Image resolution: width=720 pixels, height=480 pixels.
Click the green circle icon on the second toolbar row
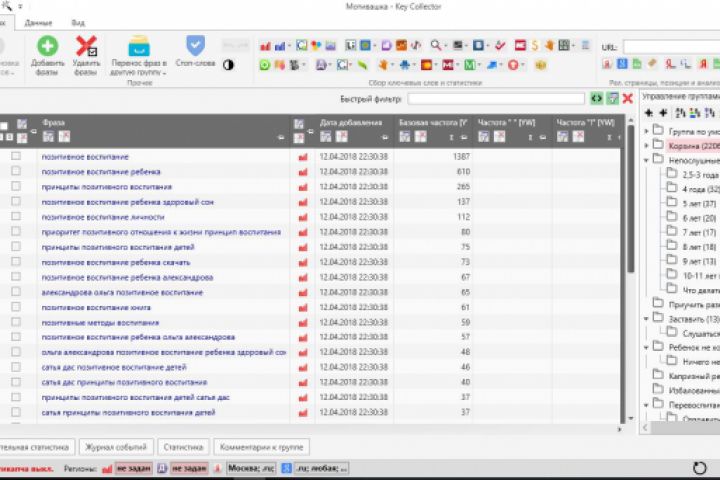tap(264, 65)
